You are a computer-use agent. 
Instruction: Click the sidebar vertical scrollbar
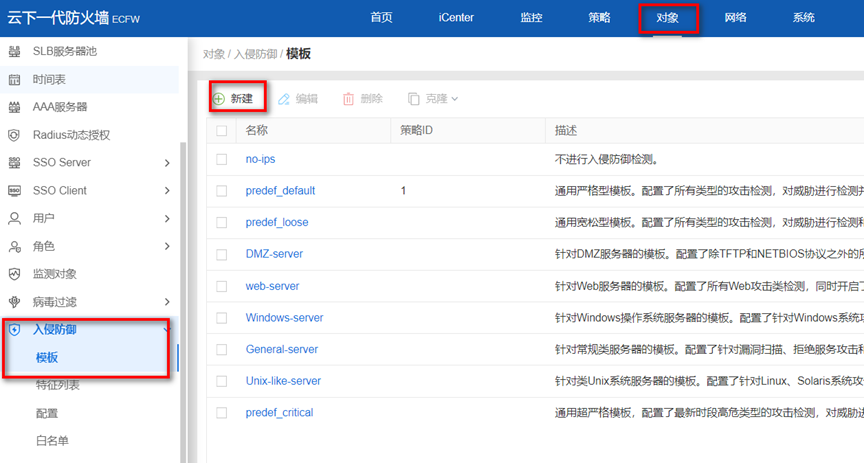(181, 300)
